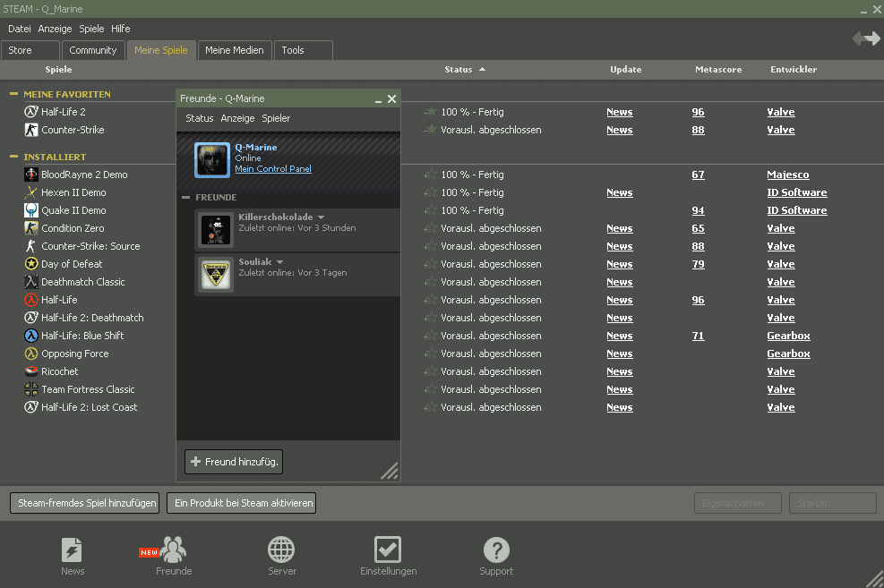Open dropdown arrow next to Killerschokolade
The width and height of the screenshot is (884, 588).
[x=321, y=217]
